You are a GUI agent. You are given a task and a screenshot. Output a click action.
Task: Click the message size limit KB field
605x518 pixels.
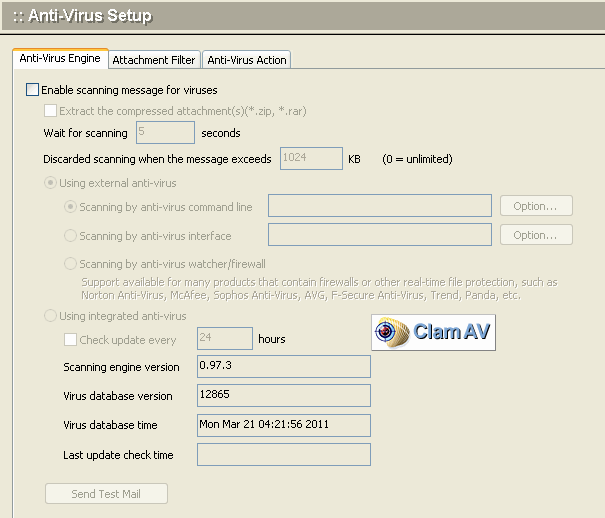tap(309, 159)
